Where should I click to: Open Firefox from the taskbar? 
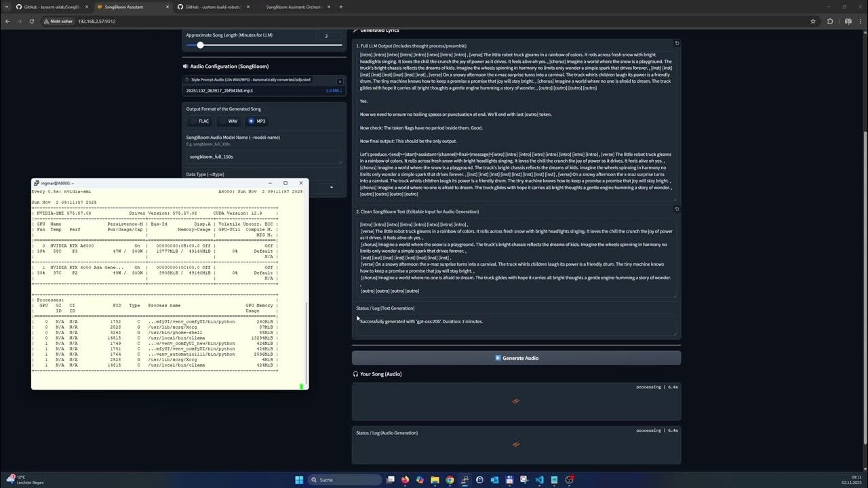click(x=406, y=480)
